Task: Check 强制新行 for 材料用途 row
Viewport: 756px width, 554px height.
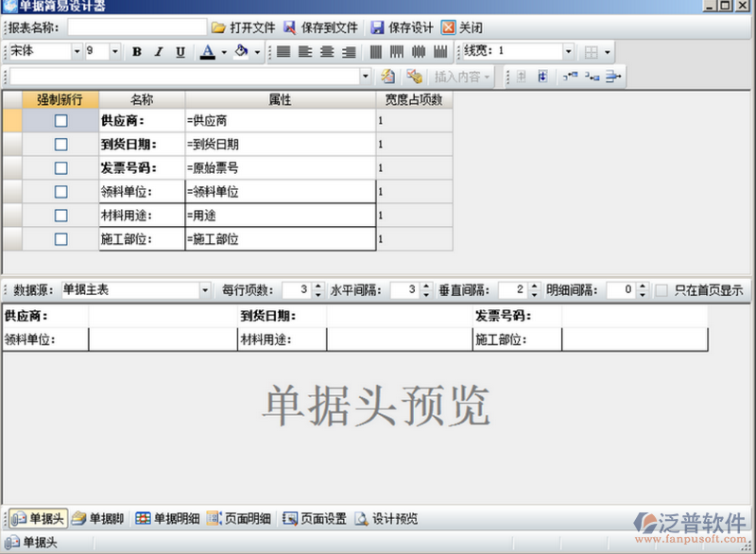Action: (60, 216)
